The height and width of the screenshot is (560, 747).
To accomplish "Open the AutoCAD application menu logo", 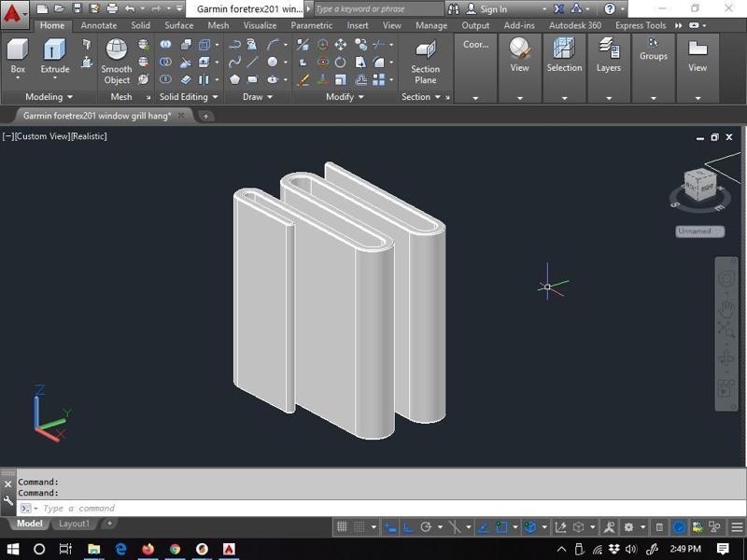I will [x=12, y=13].
